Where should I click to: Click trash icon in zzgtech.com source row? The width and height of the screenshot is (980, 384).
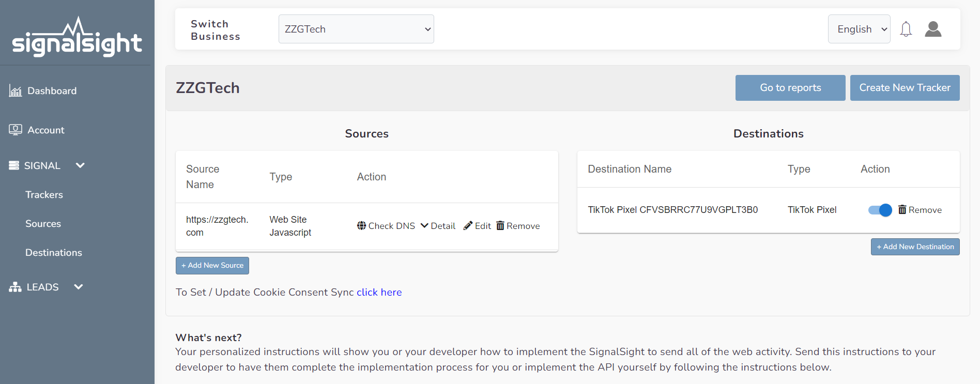500,225
